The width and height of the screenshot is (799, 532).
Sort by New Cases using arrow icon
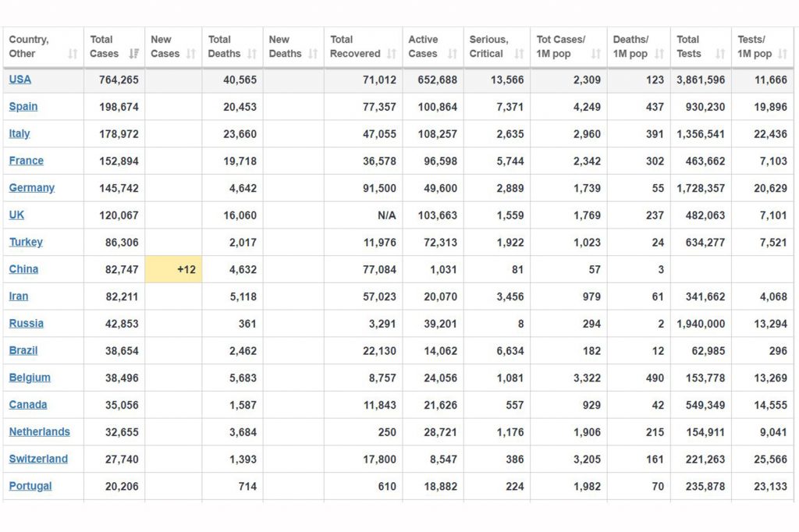pyautogui.click(x=191, y=54)
